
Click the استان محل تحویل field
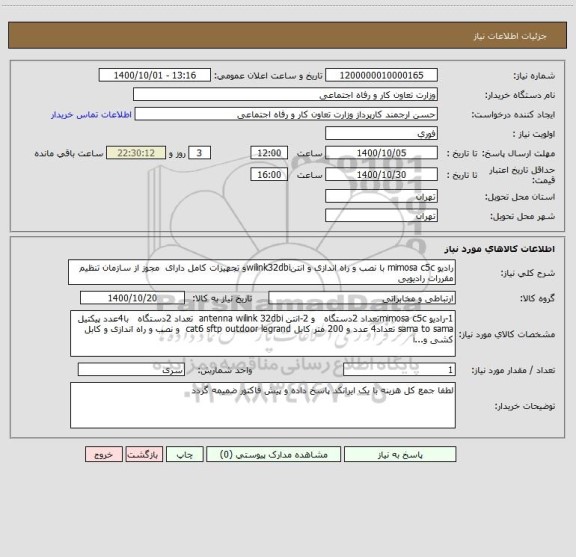(381, 196)
